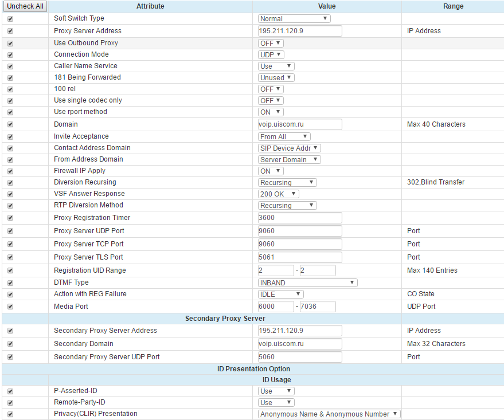Expand the VSF Answer Response dropdown
This screenshot has height=420, width=504.
279,194
